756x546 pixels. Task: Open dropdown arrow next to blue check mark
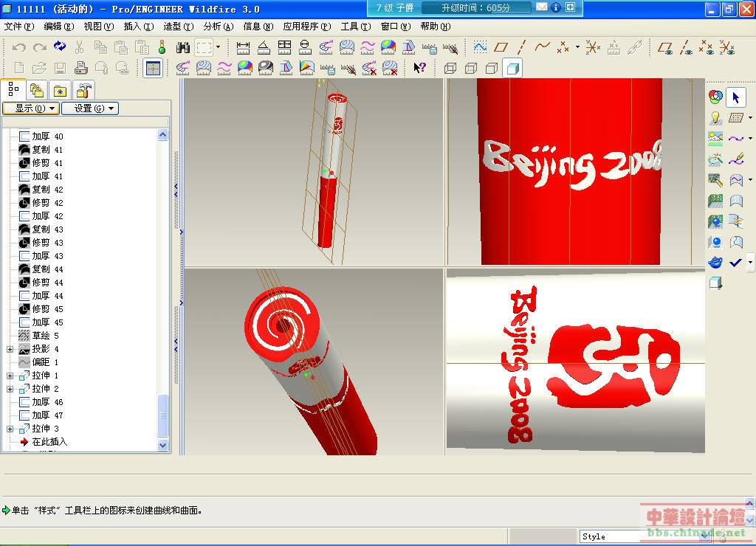[x=750, y=263]
